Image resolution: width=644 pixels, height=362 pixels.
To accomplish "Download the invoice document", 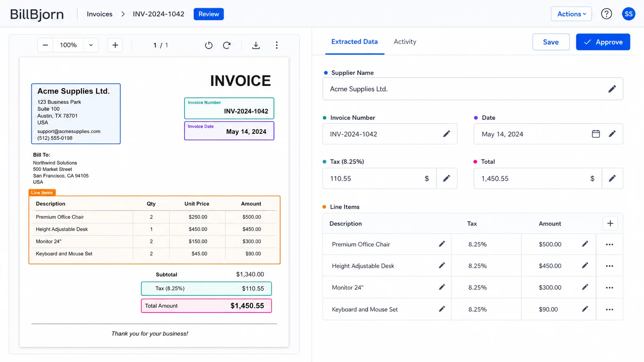I will [256, 45].
